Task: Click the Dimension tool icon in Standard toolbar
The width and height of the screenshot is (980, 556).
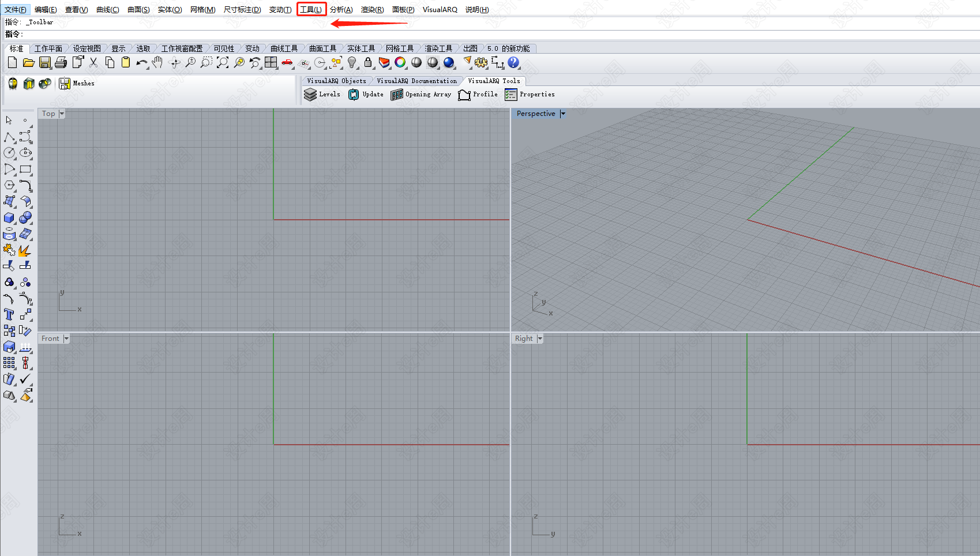Action: (497, 62)
